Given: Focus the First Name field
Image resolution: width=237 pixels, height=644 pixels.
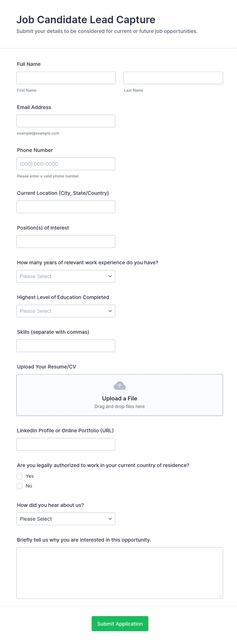Looking at the screenshot, I should [66, 78].
